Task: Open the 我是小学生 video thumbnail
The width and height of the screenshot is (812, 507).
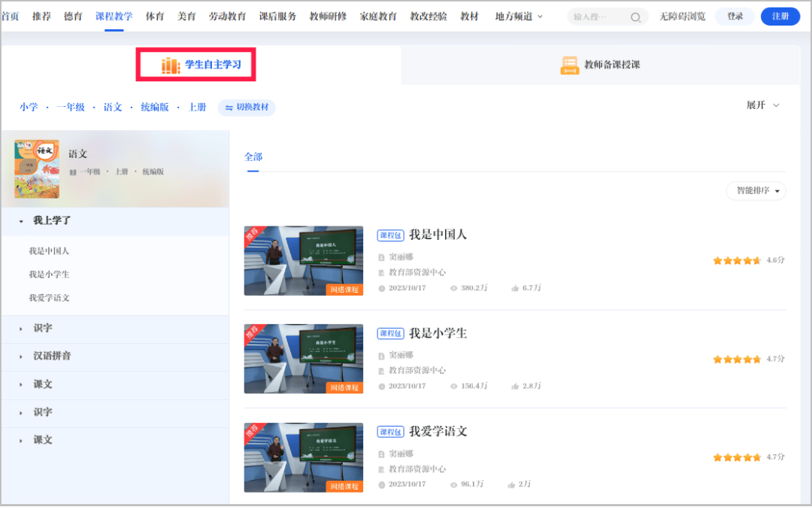Action: pyautogui.click(x=303, y=359)
